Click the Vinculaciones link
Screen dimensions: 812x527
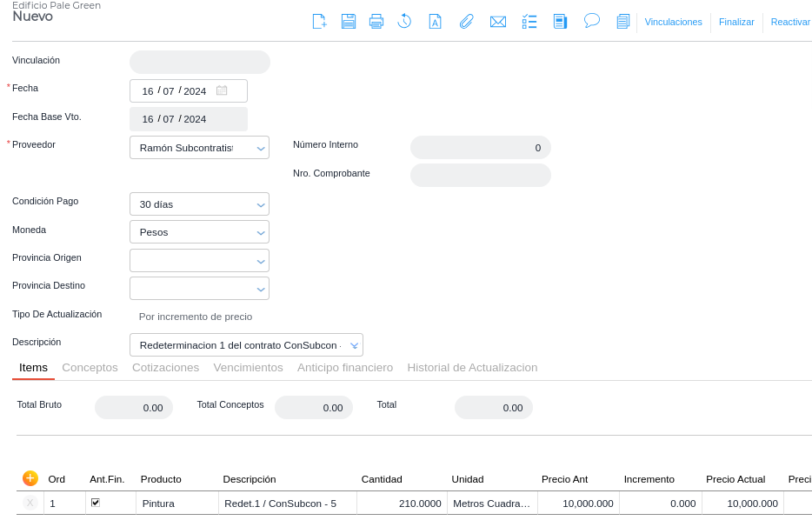[x=673, y=23]
